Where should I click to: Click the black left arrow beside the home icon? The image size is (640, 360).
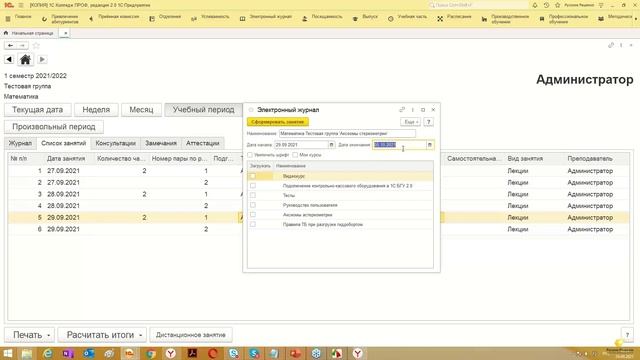[x=9, y=60]
